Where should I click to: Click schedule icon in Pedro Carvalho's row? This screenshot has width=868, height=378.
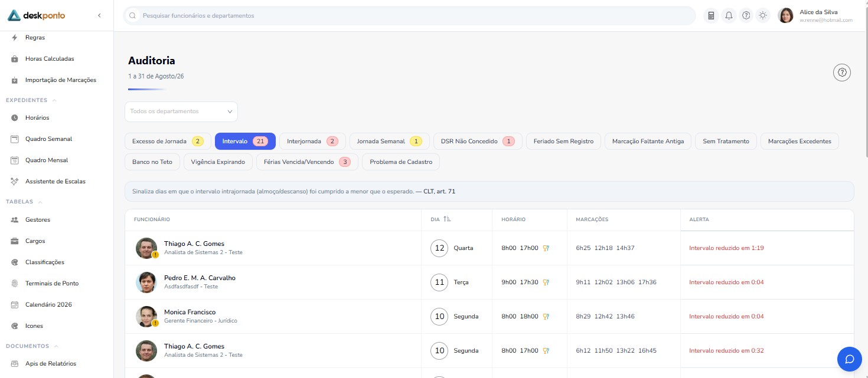coord(546,282)
